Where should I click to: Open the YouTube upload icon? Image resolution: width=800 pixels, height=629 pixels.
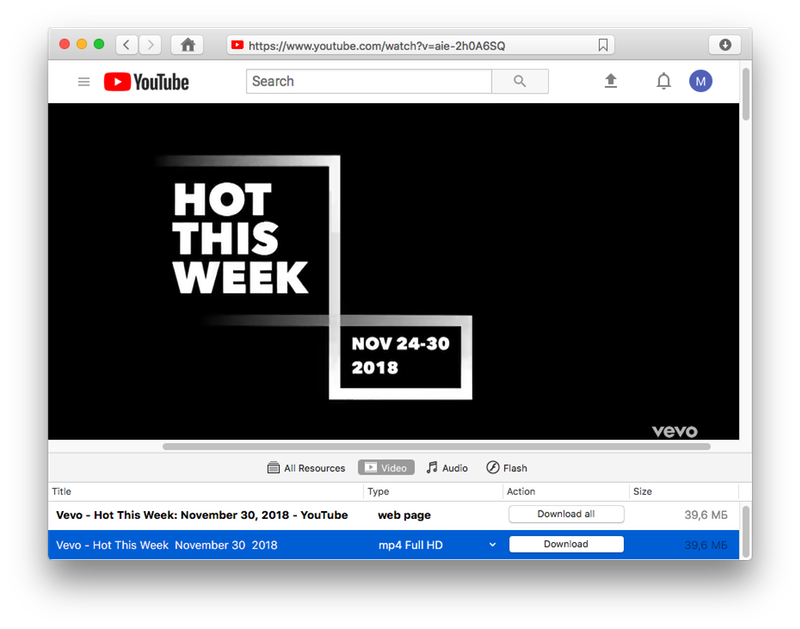611,81
